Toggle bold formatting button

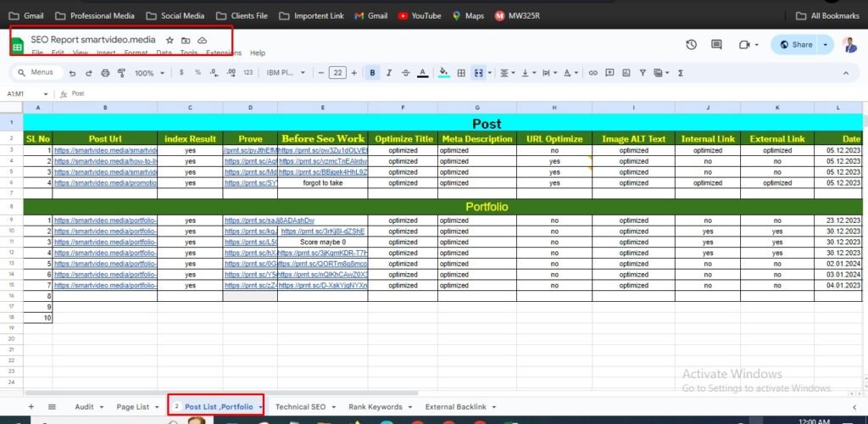pyautogui.click(x=373, y=73)
